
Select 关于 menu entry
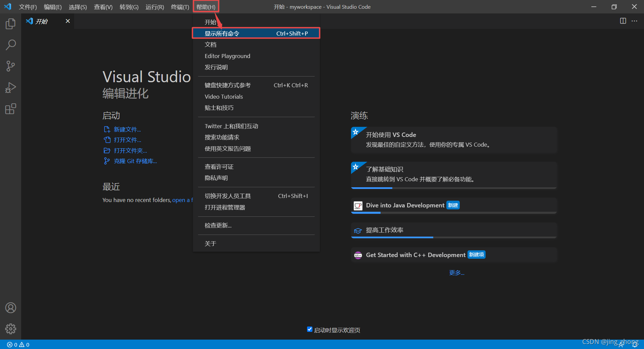(256, 244)
